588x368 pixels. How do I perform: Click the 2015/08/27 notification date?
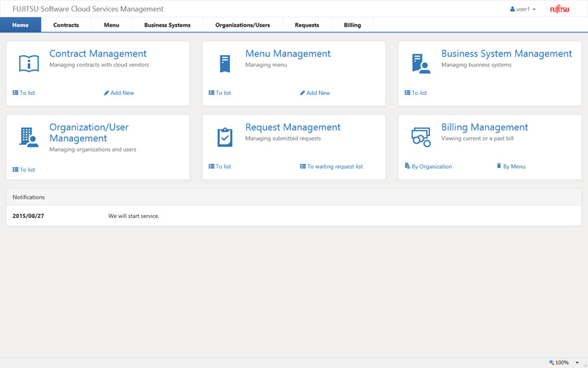pos(28,216)
